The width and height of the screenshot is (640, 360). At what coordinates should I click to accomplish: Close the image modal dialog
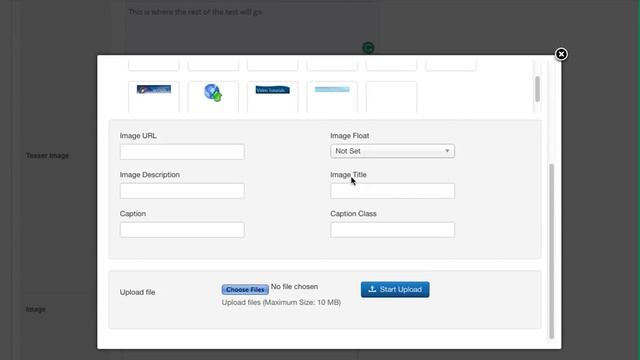[x=561, y=54]
